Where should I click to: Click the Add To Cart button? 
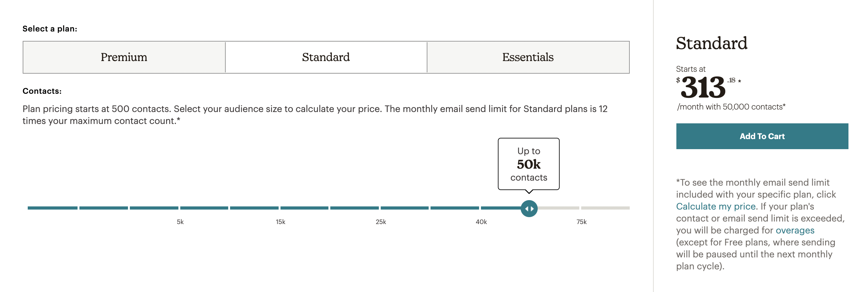(762, 136)
